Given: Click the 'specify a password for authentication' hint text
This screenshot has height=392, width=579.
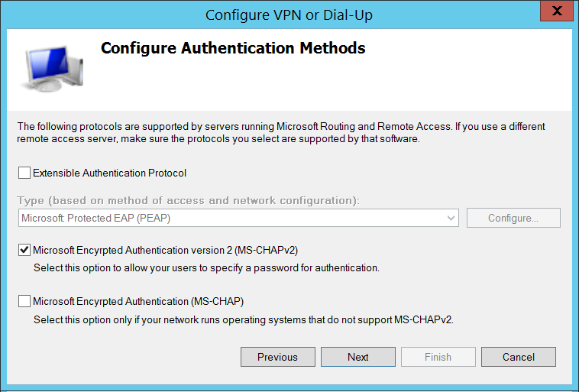Looking at the screenshot, I should tap(206, 268).
